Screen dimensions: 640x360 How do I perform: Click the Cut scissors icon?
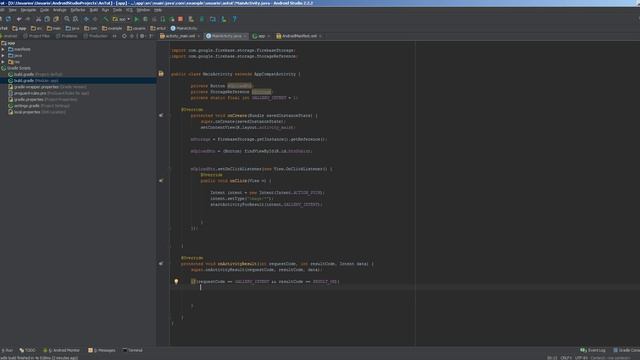(x=38, y=19)
